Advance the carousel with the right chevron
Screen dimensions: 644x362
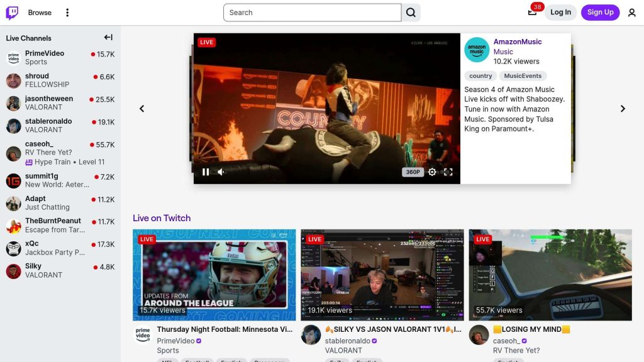pos(623,108)
